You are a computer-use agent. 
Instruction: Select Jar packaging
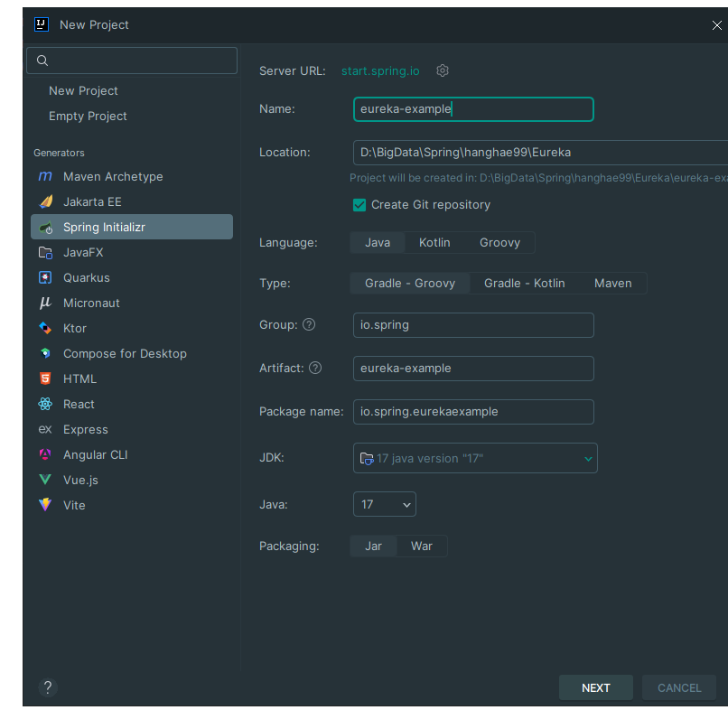pyautogui.click(x=373, y=547)
